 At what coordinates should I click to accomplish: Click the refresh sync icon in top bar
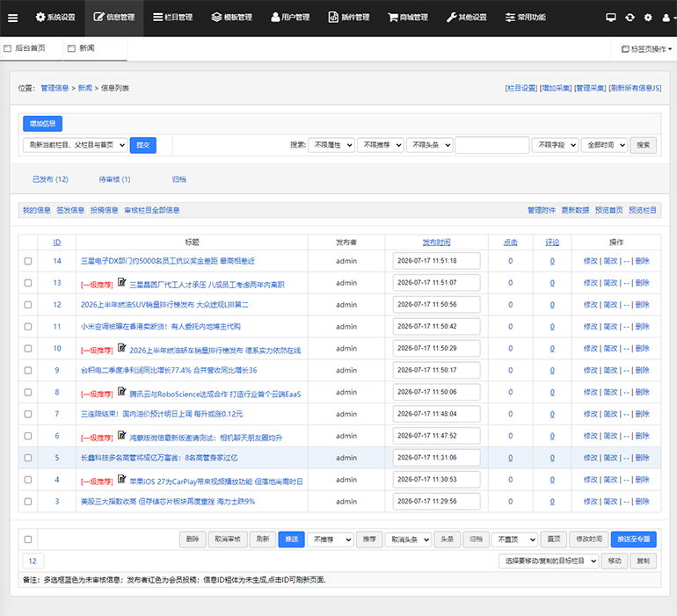click(630, 18)
